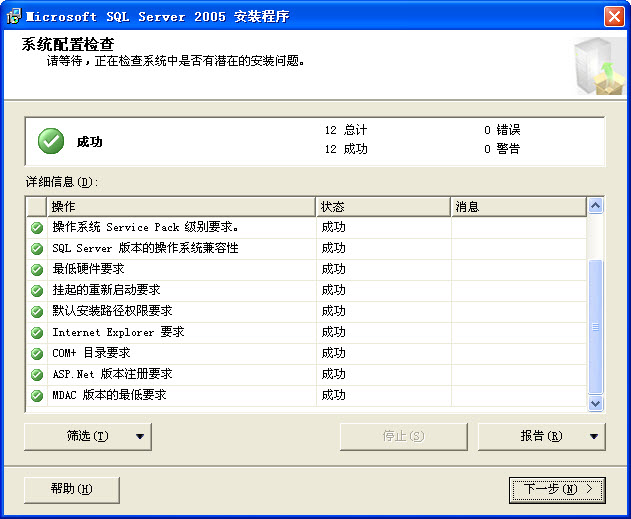
Task: Click the large green success checkmark icon
Action: (x=51, y=141)
